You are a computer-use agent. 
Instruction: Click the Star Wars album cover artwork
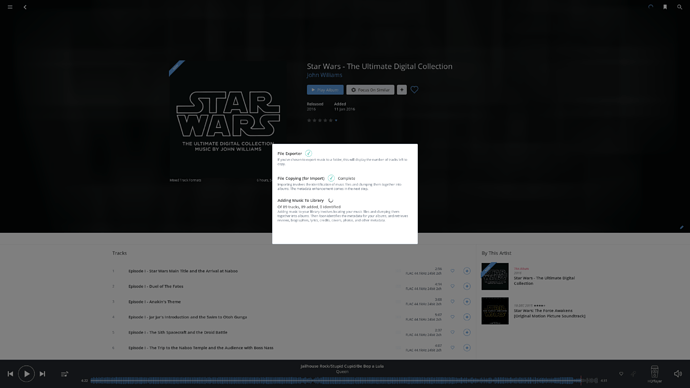[x=228, y=119]
